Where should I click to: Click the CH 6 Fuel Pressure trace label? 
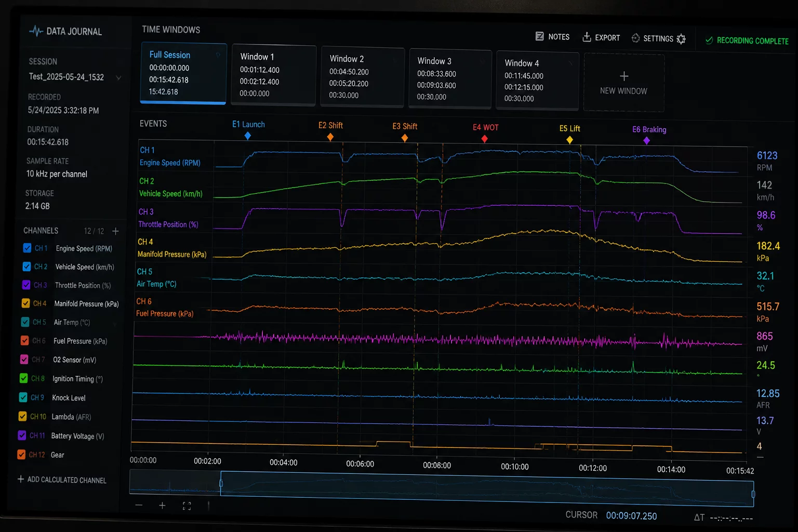tap(165, 308)
